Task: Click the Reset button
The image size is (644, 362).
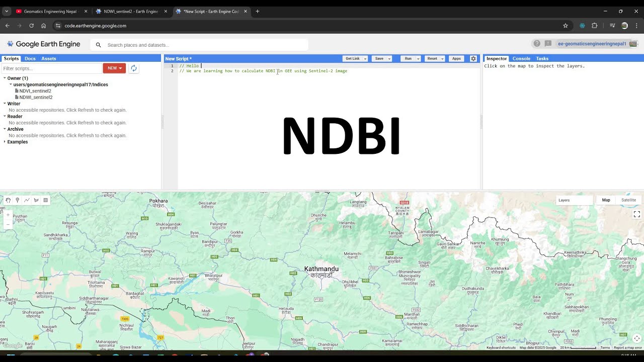Action: pos(432,59)
